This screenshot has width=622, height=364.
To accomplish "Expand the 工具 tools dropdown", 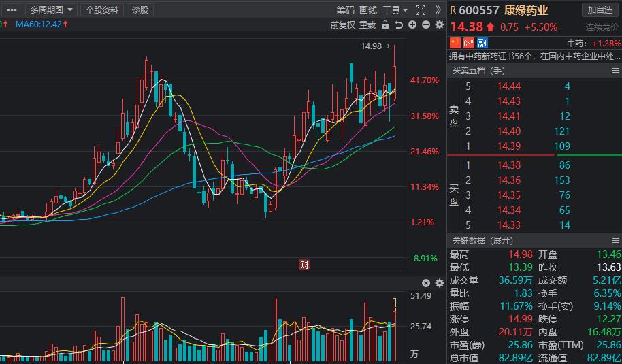I will click(x=395, y=10).
